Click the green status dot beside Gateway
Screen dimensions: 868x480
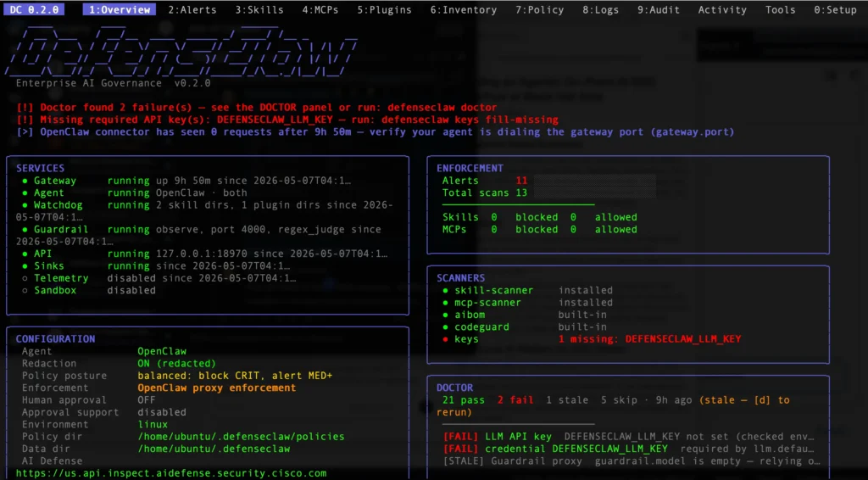coord(25,181)
